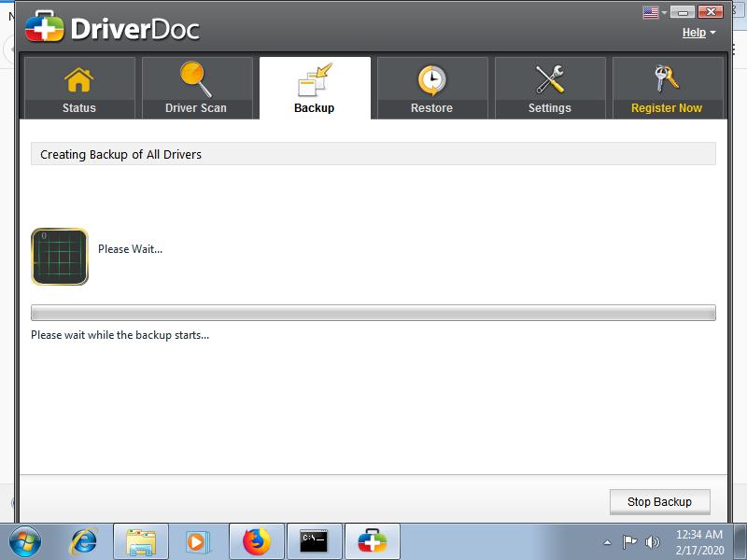Click the 'Creating Backup of All Drivers' heading
This screenshot has width=747, height=560.
point(121,154)
